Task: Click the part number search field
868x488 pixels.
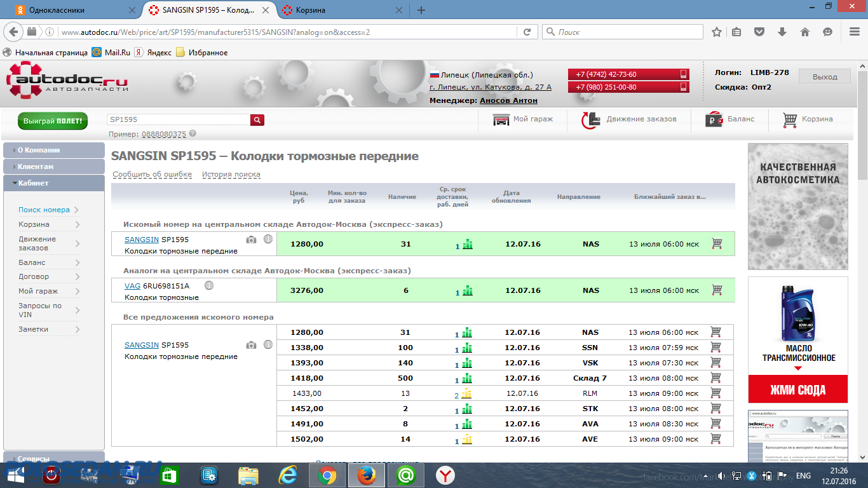Action: 178,119
